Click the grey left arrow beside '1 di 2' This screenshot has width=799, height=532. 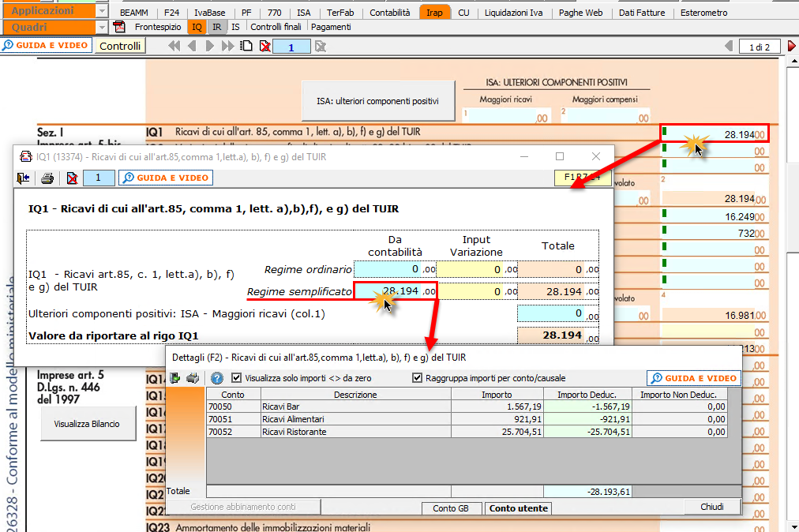coord(729,47)
